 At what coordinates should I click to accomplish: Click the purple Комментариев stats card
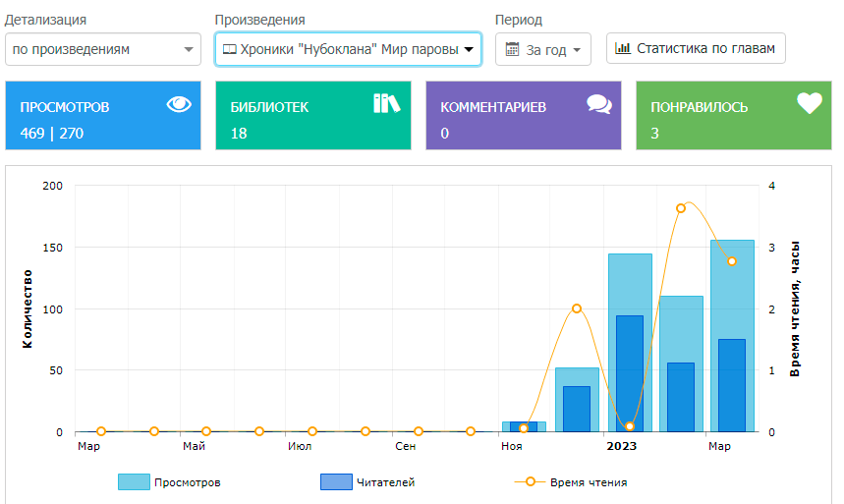[x=523, y=116]
